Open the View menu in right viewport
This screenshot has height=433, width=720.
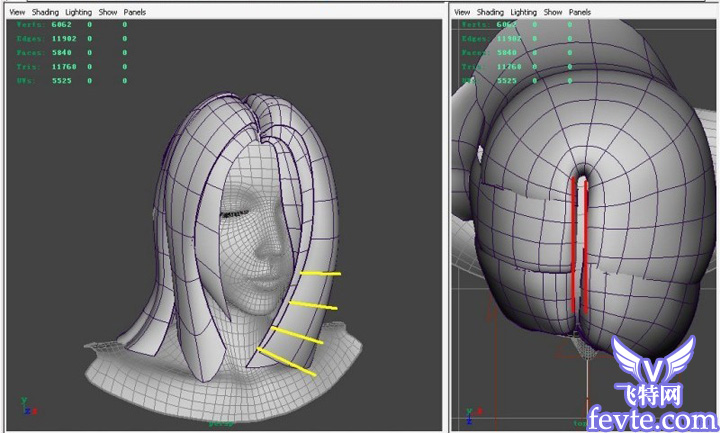click(x=462, y=12)
